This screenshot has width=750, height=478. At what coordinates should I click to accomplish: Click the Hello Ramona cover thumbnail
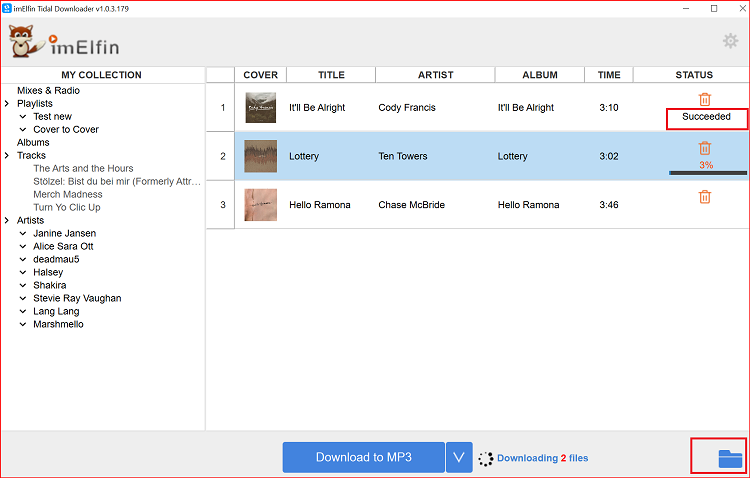[261, 205]
